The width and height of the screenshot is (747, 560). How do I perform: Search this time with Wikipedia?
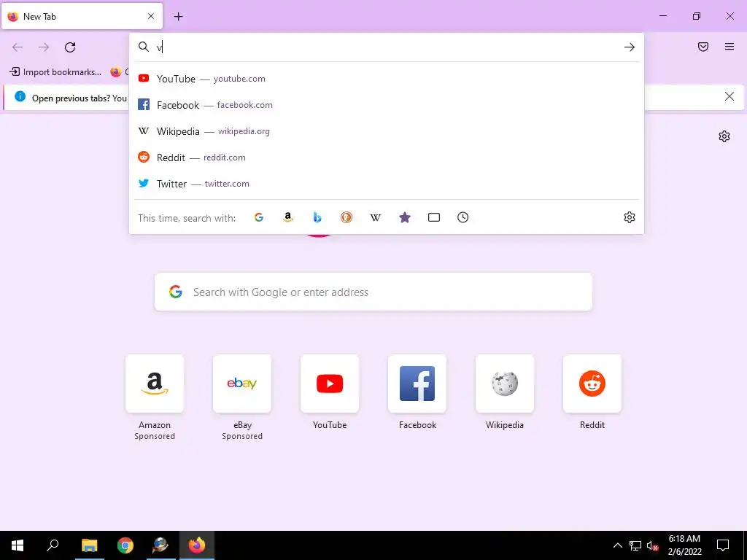coord(376,217)
